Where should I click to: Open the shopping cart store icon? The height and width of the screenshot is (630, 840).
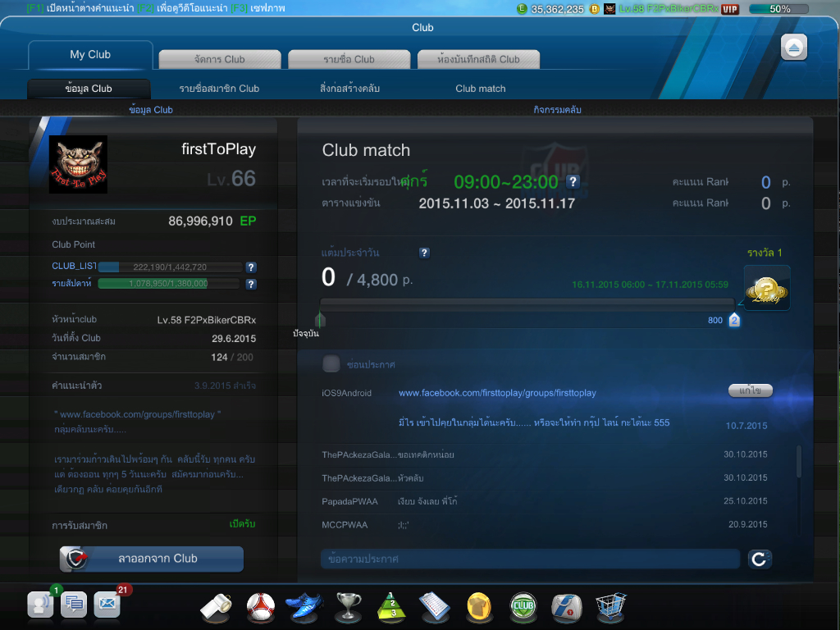610,608
